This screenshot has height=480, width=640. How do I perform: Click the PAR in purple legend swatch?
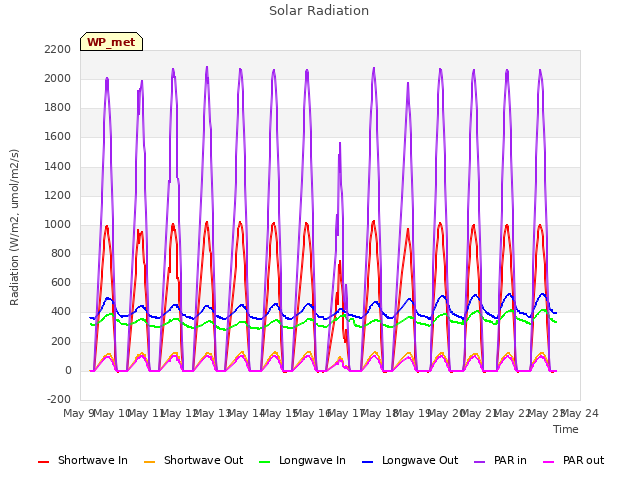click(480, 462)
